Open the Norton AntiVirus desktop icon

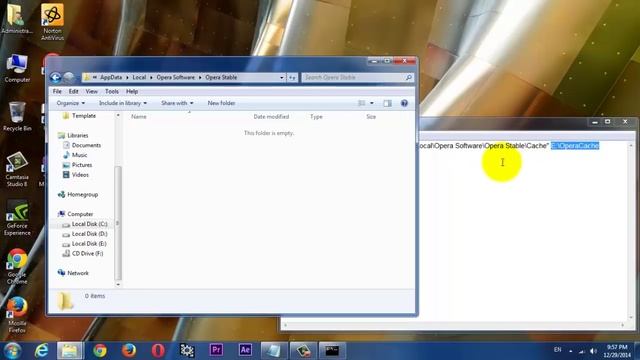[52, 22]
